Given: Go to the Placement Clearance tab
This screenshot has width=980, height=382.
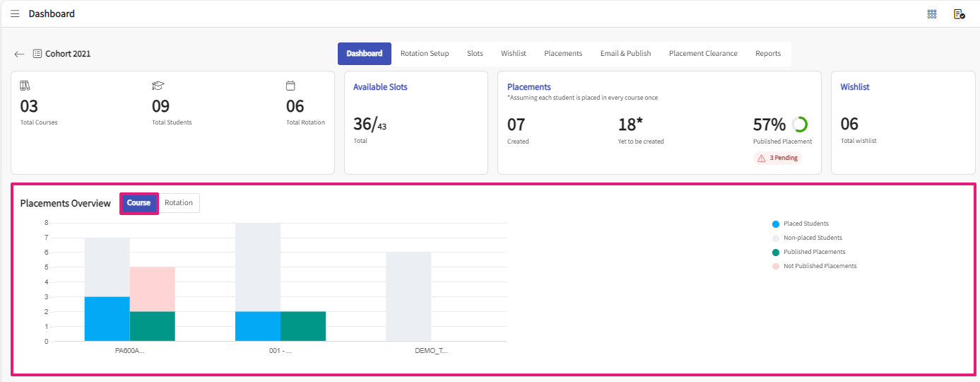Looking at the screenshot, I should [703, 54].
